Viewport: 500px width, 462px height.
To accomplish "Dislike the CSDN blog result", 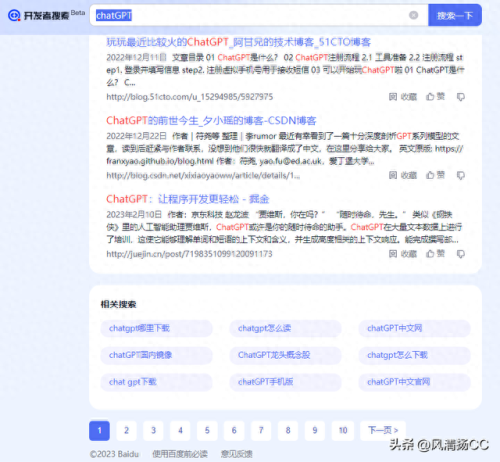I will tap(461, 175).
